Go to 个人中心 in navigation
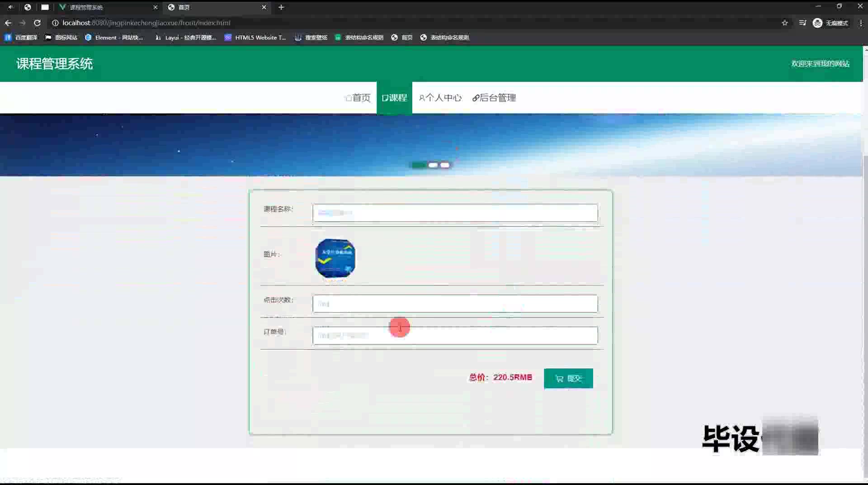The width and height of the screenshot is (868, 485). coord(440,98)
